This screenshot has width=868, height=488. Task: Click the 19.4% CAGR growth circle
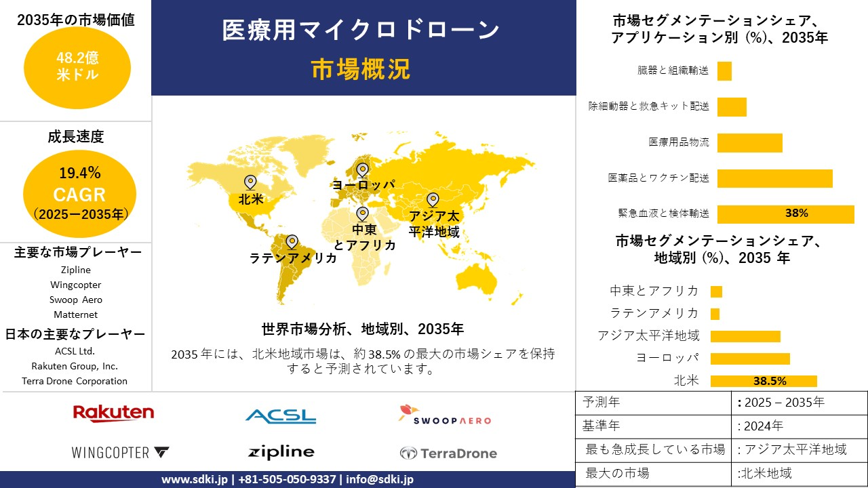(79, 194)
